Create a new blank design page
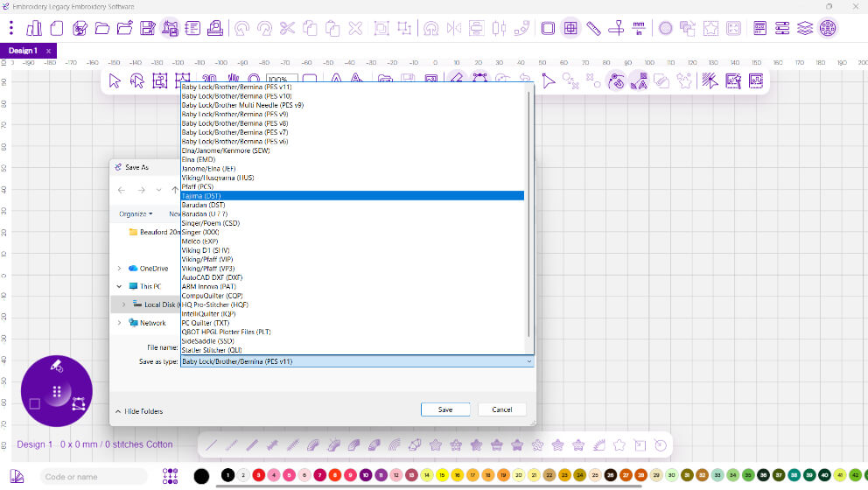This screenshot has height=490, width=868. click(57, 28)
